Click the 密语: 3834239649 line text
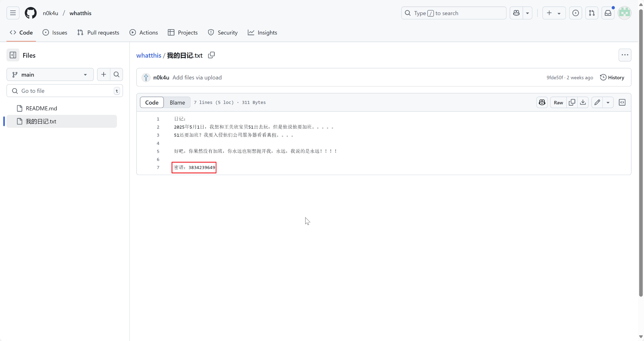 point(195,167)
